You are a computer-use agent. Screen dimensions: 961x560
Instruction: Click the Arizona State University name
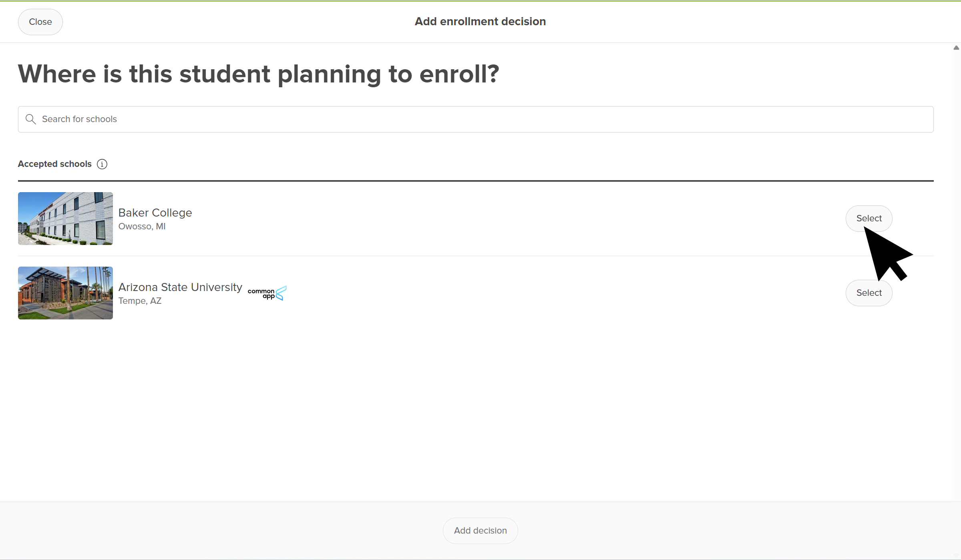(x=180, y=287)
